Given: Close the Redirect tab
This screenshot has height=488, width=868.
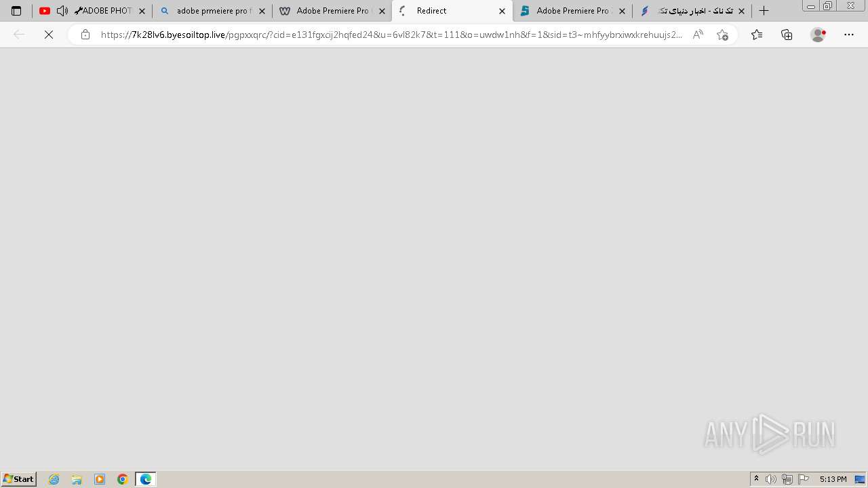Looking at the screenshot, I should [x=502, y=12].
